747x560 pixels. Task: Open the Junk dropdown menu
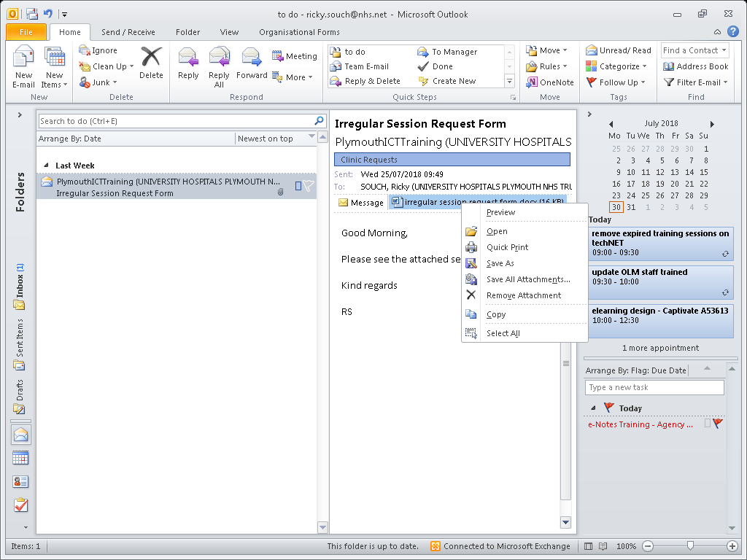(98, 82)
